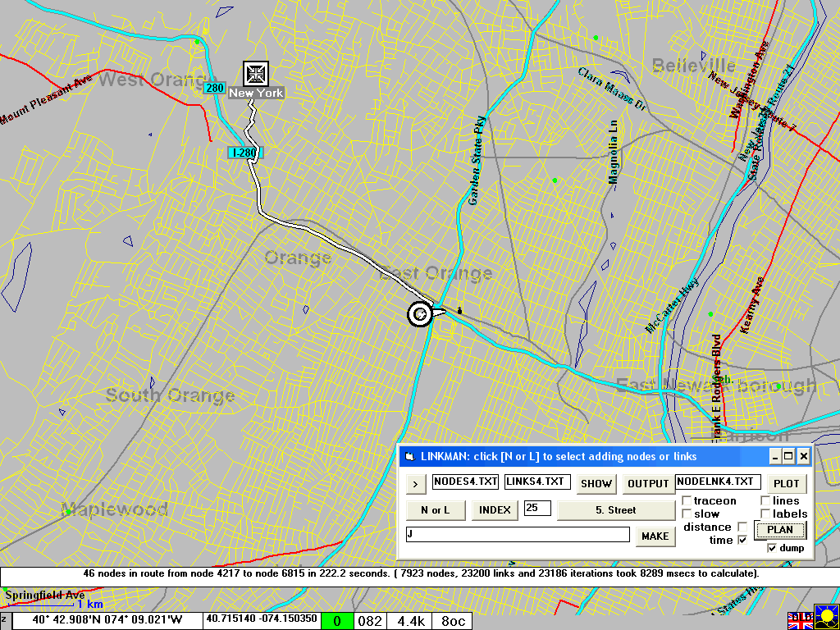Click the NODES4.TXT filename field
Image resolution: width=840 pixels, height=630 pixels.
(x=465, y=482)
